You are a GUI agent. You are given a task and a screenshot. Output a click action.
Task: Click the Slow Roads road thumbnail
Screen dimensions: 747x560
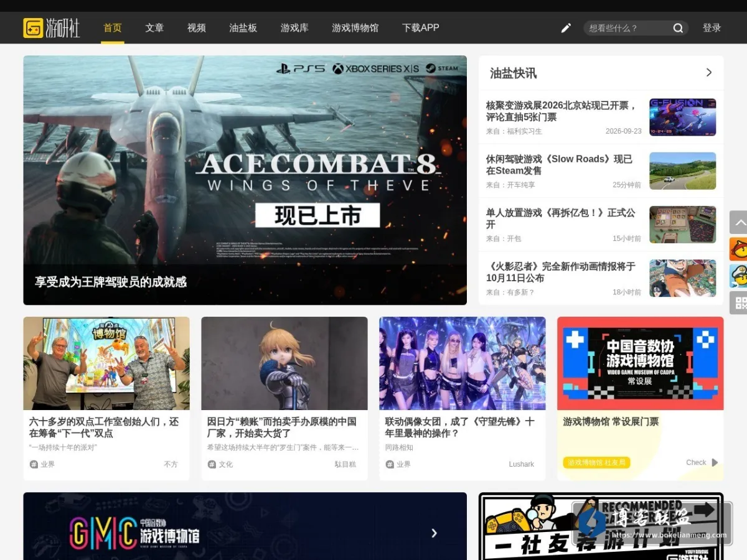click(x=682, y=170)
